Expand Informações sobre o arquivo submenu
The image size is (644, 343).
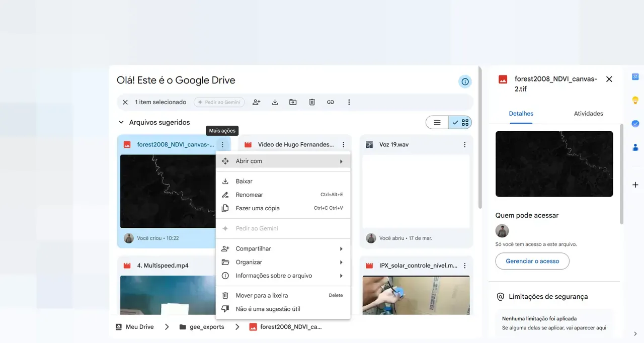coord(283,276)
